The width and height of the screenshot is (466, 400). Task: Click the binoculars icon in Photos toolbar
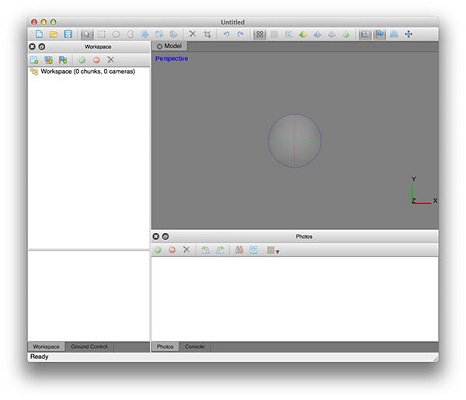(x=239, y=250)
